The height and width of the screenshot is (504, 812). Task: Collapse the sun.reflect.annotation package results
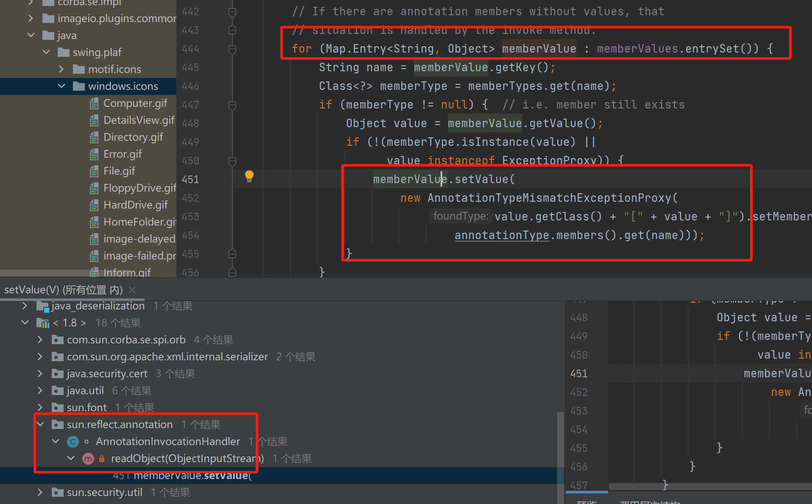click(41, 425)
